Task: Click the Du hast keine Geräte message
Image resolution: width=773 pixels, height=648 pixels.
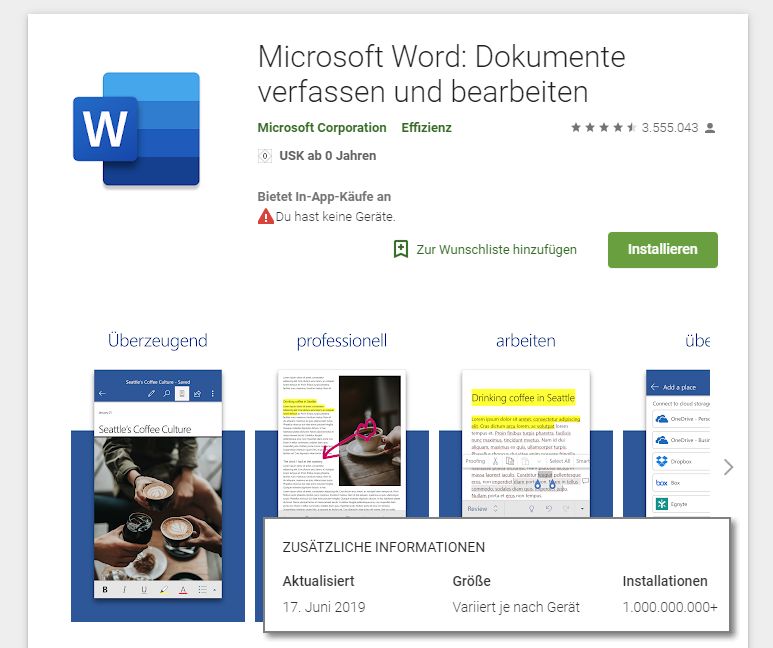Action: pos(335,216)
